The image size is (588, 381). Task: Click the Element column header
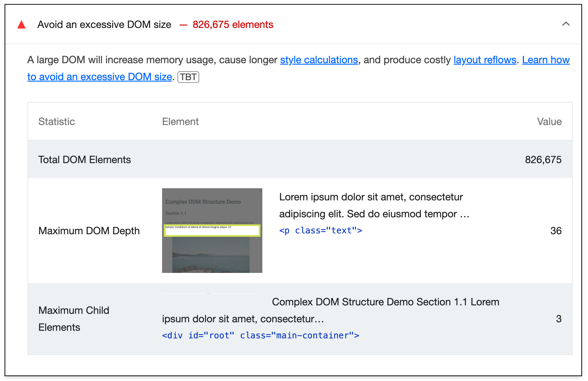coord(180,121)
